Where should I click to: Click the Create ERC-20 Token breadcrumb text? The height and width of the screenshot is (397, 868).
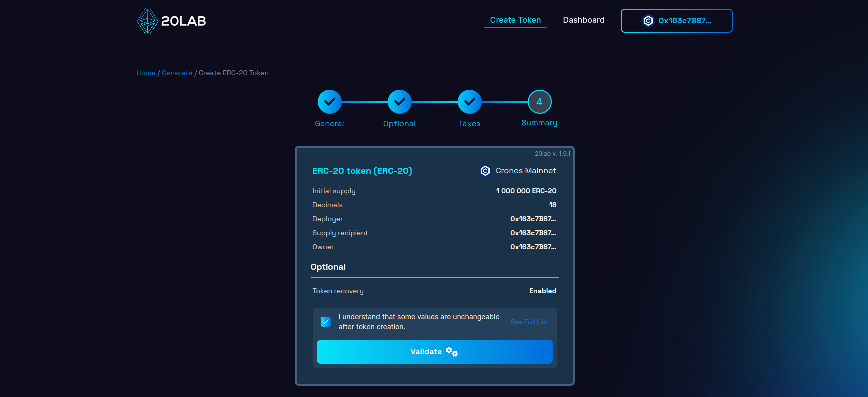pyautogui.click(x=234, y=73)
